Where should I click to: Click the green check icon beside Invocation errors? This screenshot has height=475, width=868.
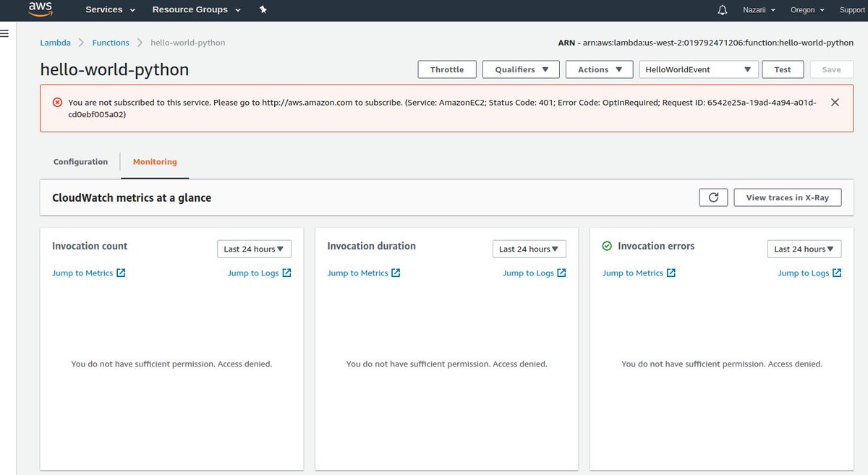[608, 247]
